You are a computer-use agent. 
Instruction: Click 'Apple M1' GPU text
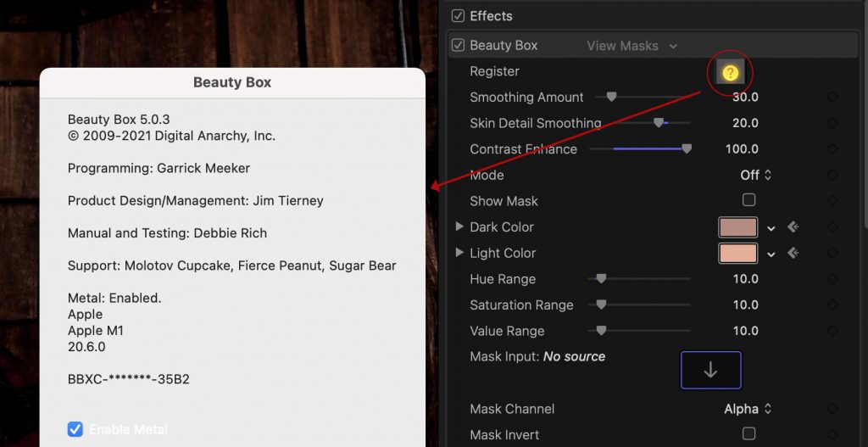click(95, 331)
